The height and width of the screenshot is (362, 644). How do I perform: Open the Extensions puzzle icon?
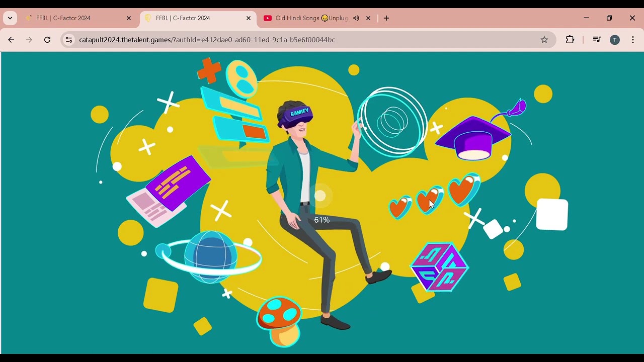[570, 40]
